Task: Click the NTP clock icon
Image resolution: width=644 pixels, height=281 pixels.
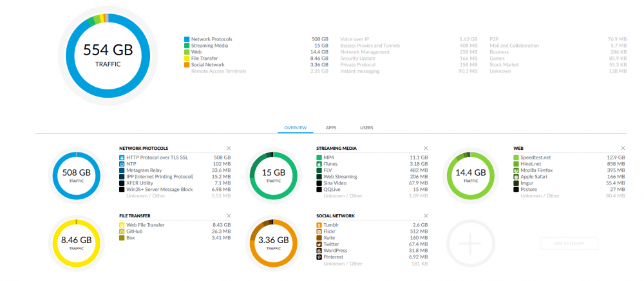Action: pos(122,164)
